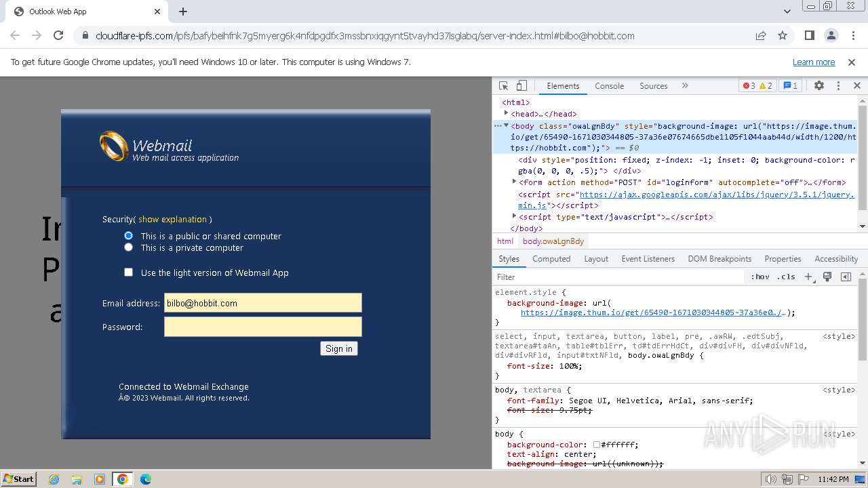Go back to the previous page

[x=15, y=35]
